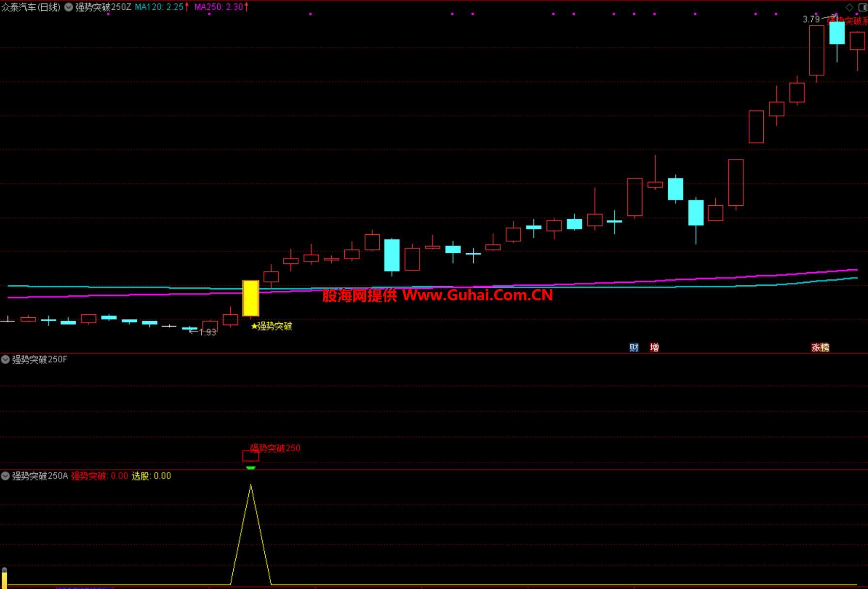This screenshot has width=868, height=589.
Task: Click the yellow scroll handle at bottom left
Action: pyautogui.click(x=4, y=577)
